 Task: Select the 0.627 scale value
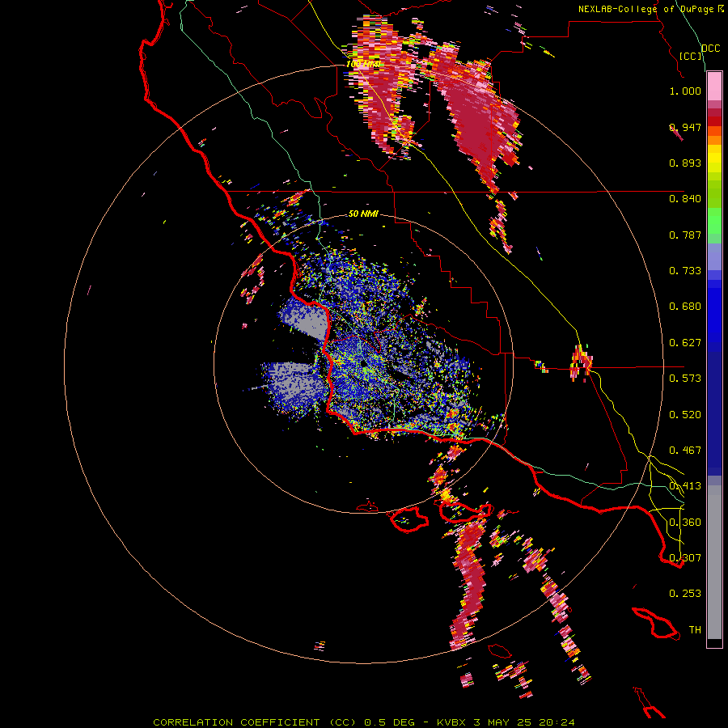685,343
